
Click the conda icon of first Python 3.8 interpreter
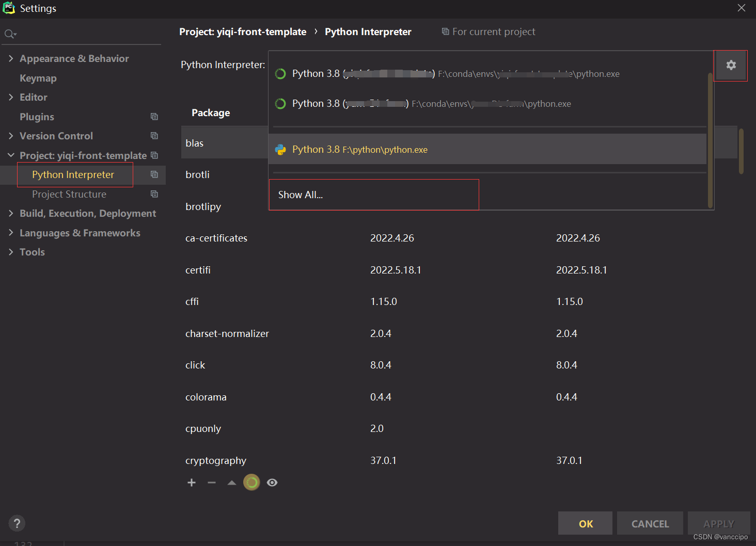(x=280, y=74)
